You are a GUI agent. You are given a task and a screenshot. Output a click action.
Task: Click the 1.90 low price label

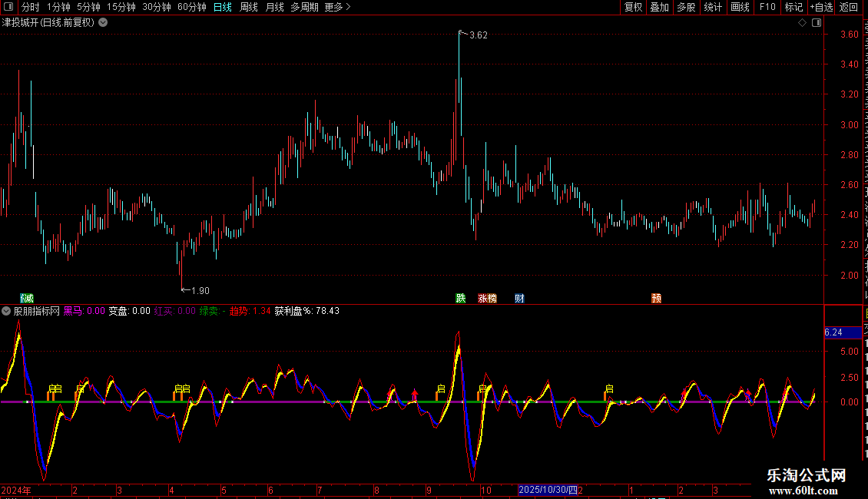click(200, 291)
